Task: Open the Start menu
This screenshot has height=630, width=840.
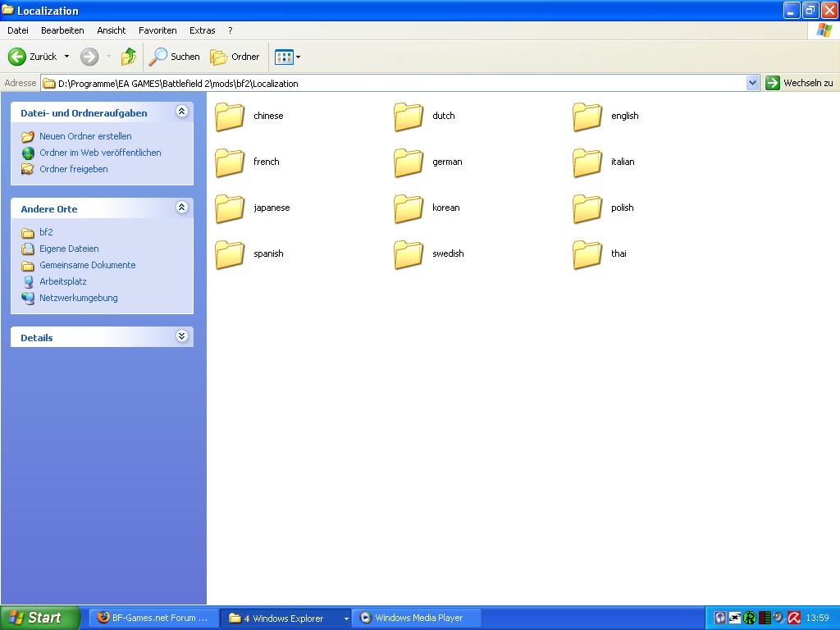Action: [x=39, y=618]
